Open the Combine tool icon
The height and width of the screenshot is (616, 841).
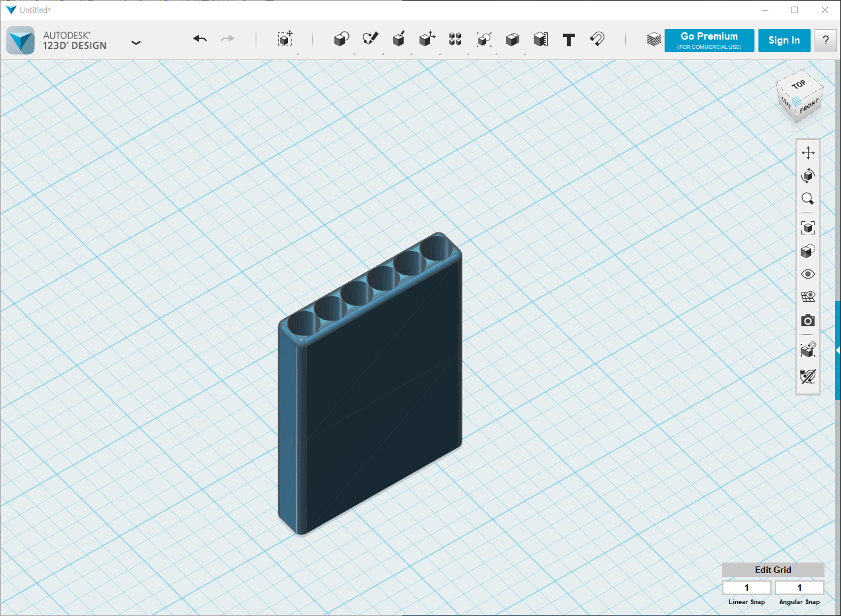click(x=512, y=40)
